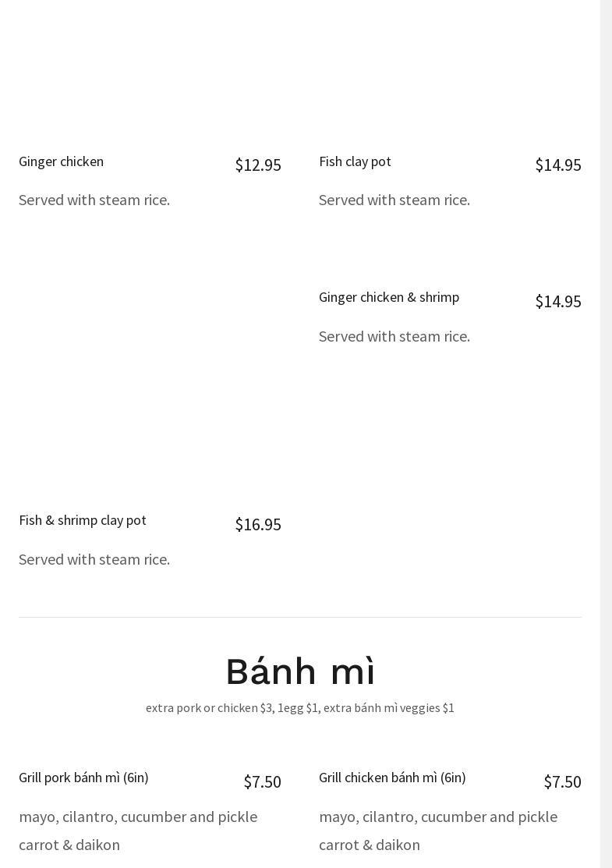Click the extra pork or chicken note
Image resolution: width=612 pixels, height=868 pixels.
(300, 708)
